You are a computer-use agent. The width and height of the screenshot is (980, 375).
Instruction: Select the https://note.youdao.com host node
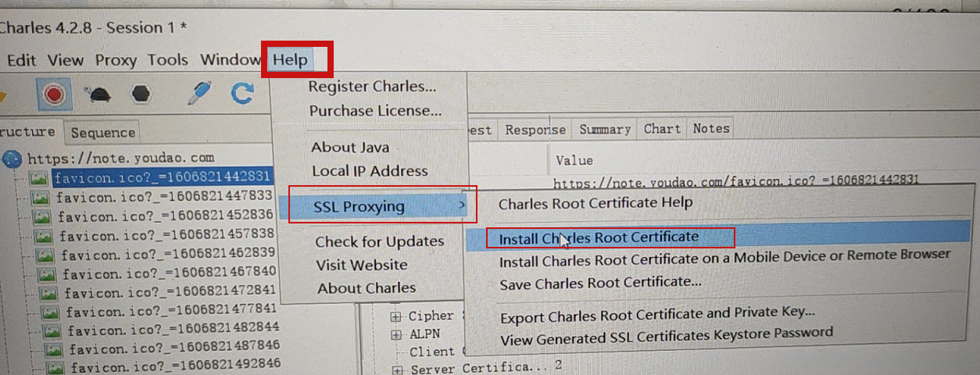tap(120, 159)
